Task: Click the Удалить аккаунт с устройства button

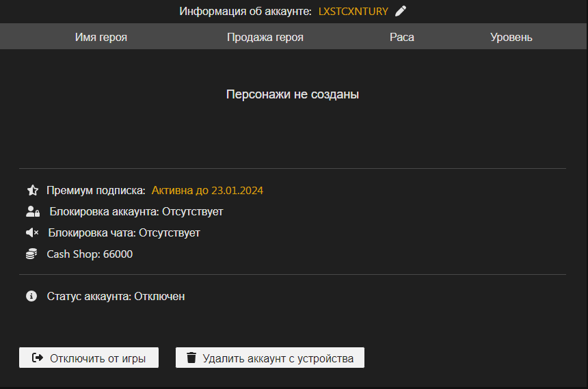Action: tap(270, 358)
